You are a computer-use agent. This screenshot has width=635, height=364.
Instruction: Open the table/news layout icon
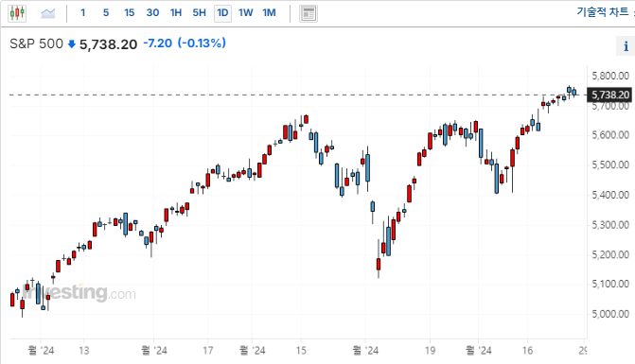click(x=309, y=13)
